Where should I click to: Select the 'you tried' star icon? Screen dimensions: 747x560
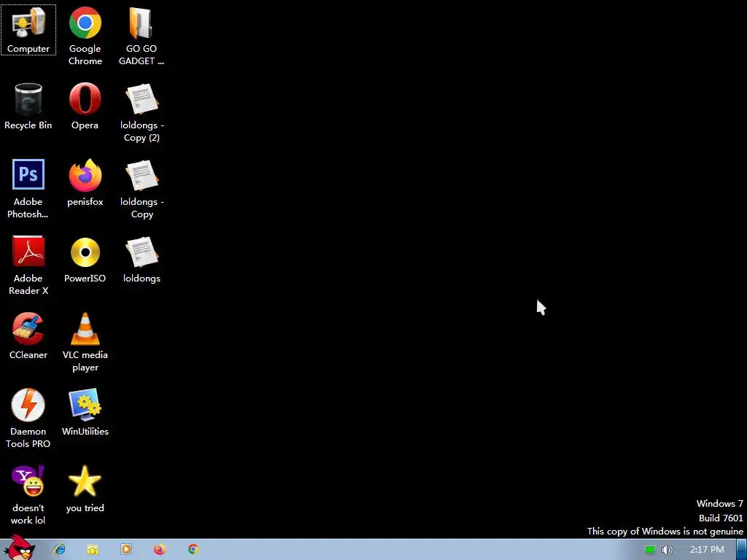pos(85,489)
